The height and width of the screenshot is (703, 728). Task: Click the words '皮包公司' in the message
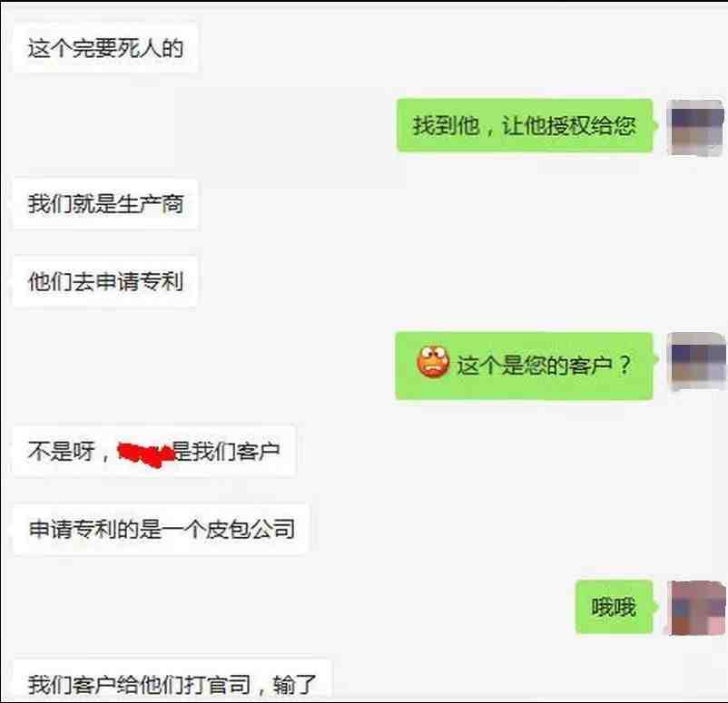pyautogui.click(x=251, y=529)
